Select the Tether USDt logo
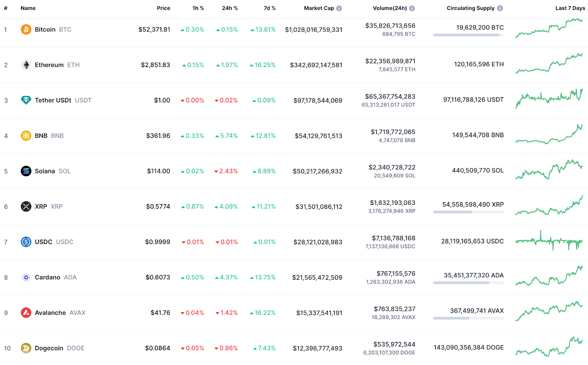The height and width of the screenshot is (365, 588). pyautogui.click(x=25, y=100)
